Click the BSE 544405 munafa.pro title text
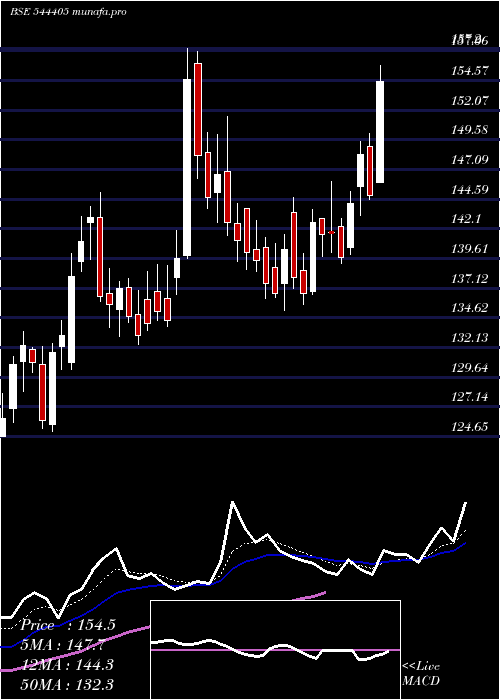Image resolution: width=500 pixels, height=700 pixels. click(68, 12)
